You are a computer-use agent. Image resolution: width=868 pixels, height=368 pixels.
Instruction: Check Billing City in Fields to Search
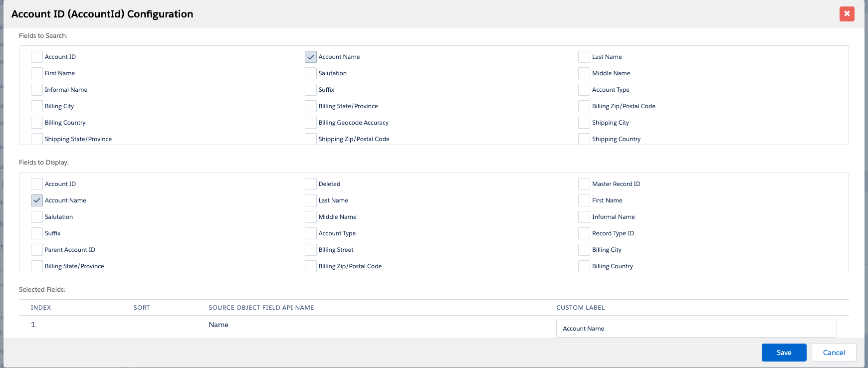click(x=37, y=106)
